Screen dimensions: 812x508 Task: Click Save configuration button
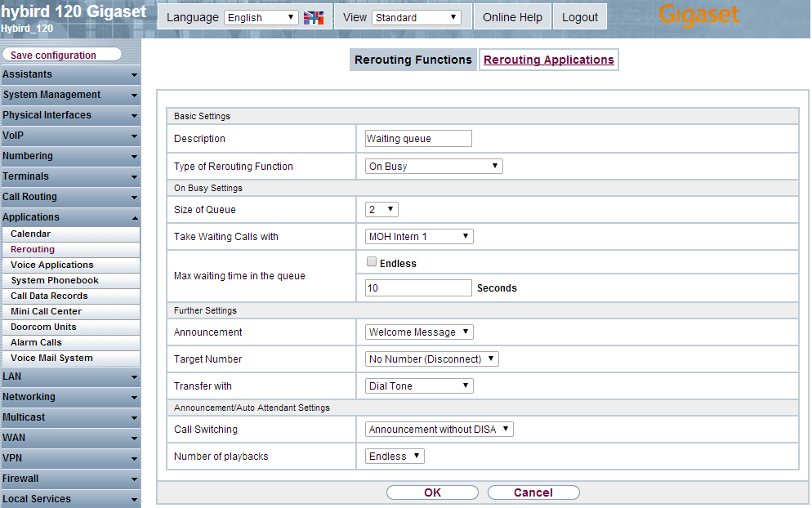tap(62, 55)
